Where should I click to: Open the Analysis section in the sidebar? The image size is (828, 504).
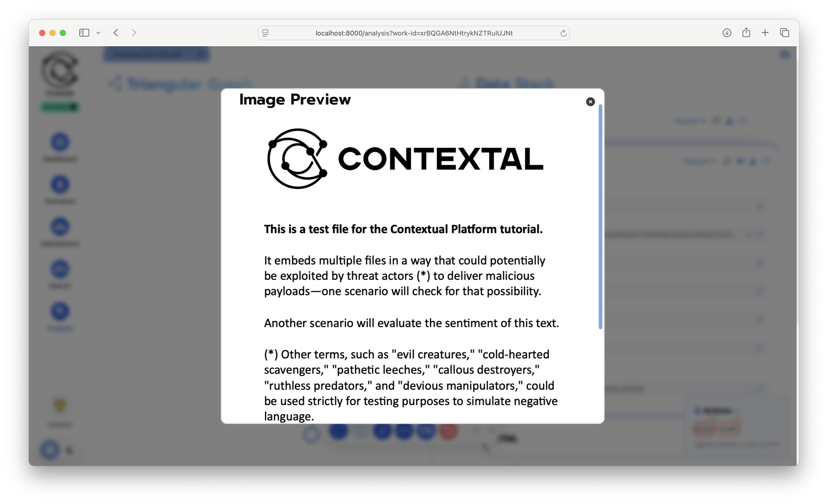point(60,311)
